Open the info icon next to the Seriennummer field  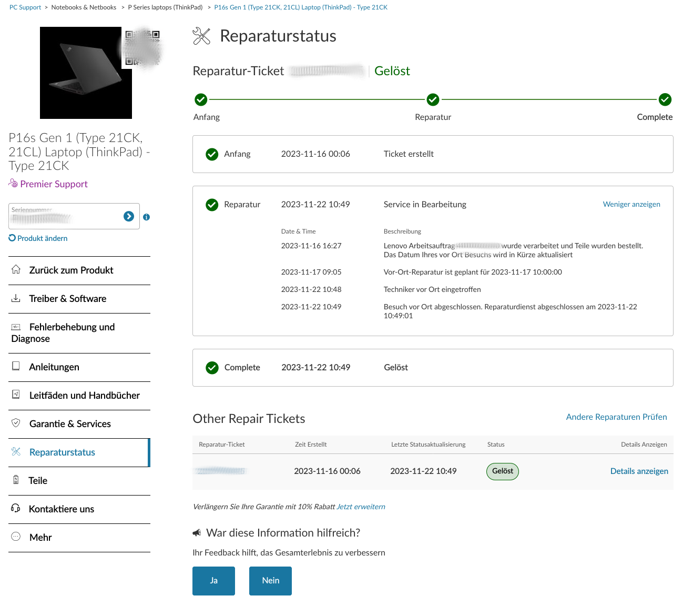tap(146, 217)
